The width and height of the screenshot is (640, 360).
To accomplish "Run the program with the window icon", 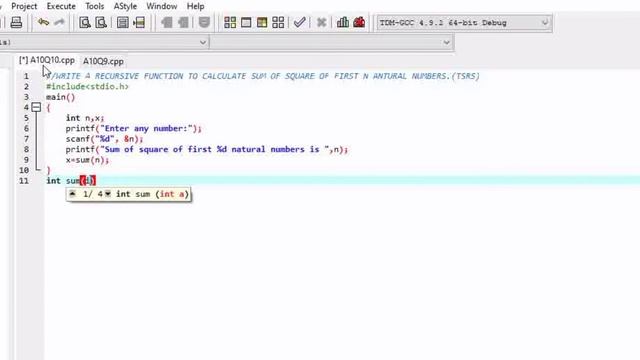I will (246, 22).
